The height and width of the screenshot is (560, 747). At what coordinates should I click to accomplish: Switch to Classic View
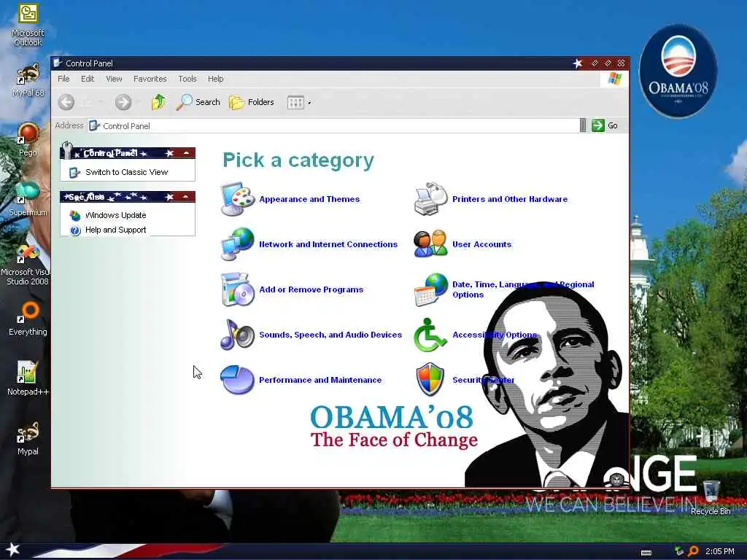click(x=127, y=172)
